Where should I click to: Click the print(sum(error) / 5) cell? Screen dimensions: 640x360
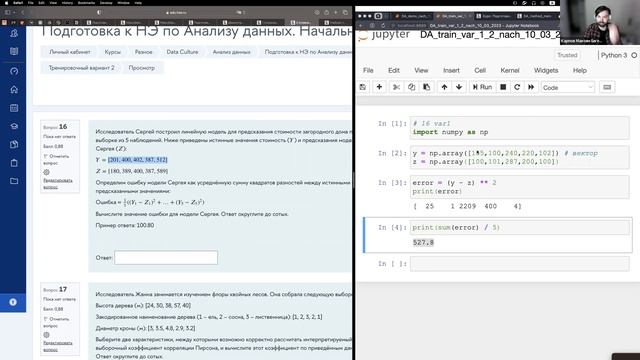tap(520, 227)
